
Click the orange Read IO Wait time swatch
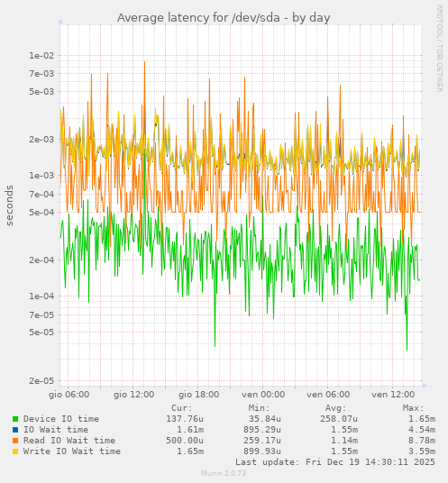(x=15, y=441)
